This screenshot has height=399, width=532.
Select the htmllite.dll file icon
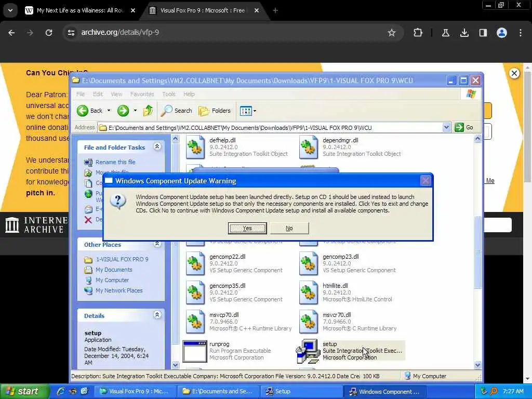click(x=309, y=292)
